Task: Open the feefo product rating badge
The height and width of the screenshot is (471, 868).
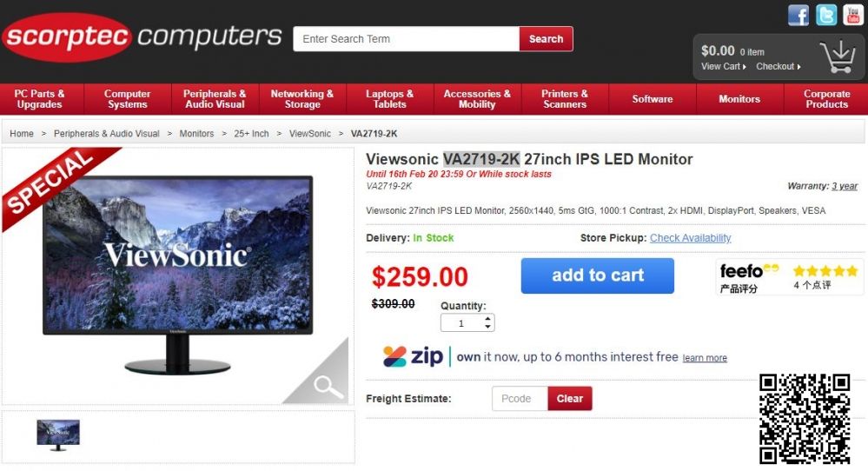Action: pyautogui.click(x=790, y=277)
